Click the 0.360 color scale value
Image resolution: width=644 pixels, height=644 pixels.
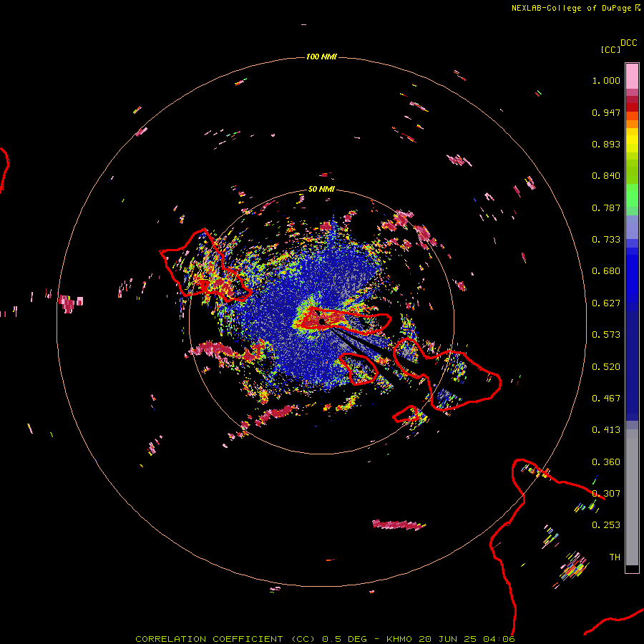coord(606,462)
